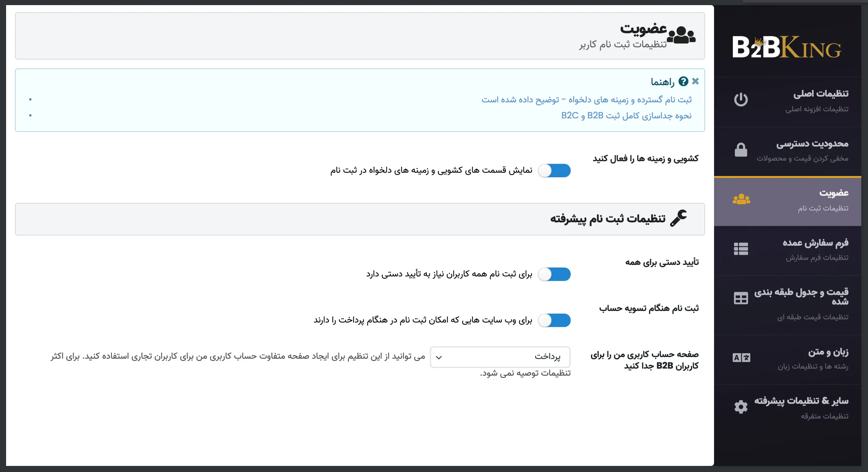
Task: Open the پرداخت account page dropdown
Action: [x=500, y=357]
